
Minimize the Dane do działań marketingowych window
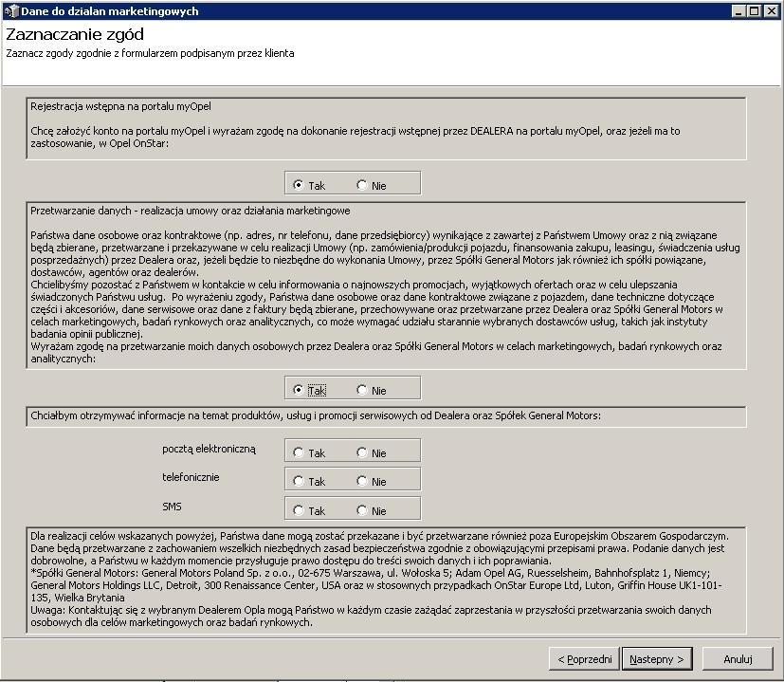click(x=738, y=11)
